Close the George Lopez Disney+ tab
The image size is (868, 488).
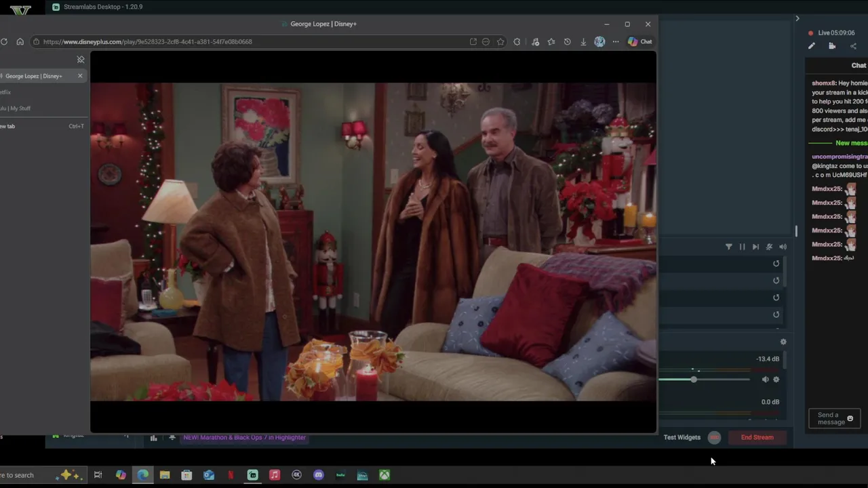point(80,76)
